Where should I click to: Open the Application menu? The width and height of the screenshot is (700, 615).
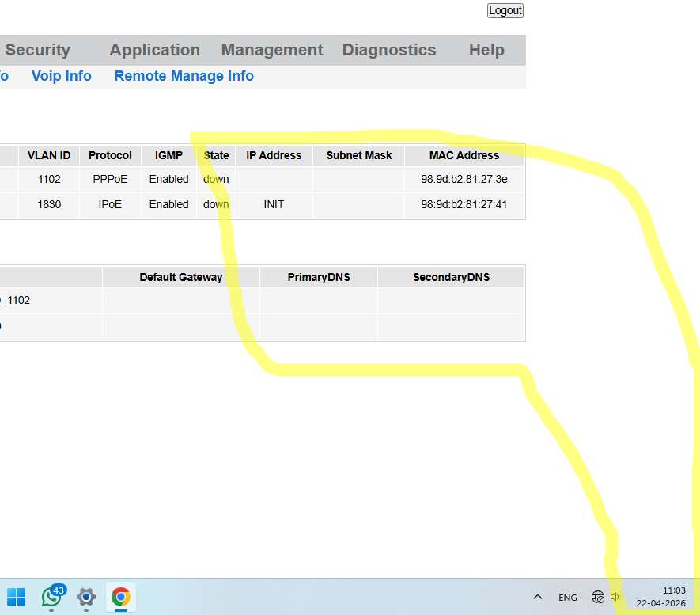pyautogui.click(x=155, y=50)
